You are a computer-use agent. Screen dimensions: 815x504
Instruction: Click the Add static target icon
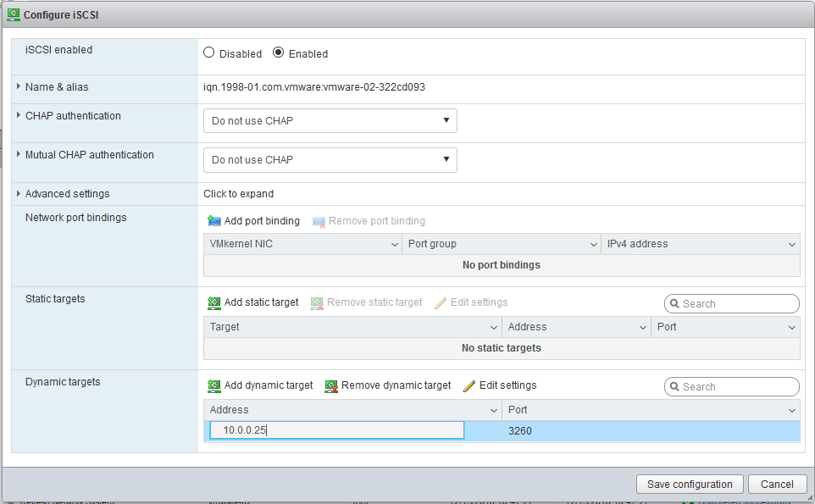coord(214,303)
